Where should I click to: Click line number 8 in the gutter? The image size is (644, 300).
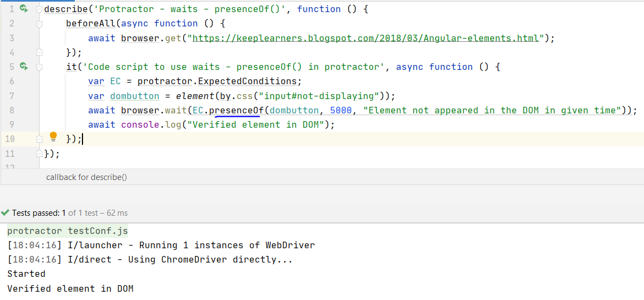click(12, 110)
